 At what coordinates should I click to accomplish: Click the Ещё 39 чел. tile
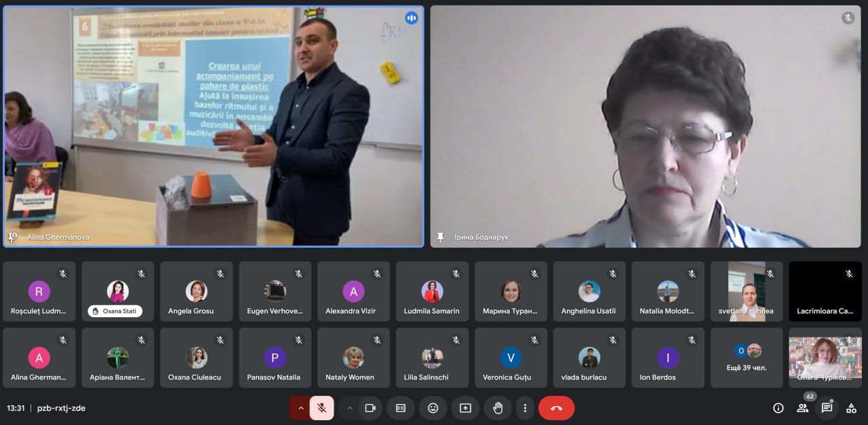click(x=747, y=358)
